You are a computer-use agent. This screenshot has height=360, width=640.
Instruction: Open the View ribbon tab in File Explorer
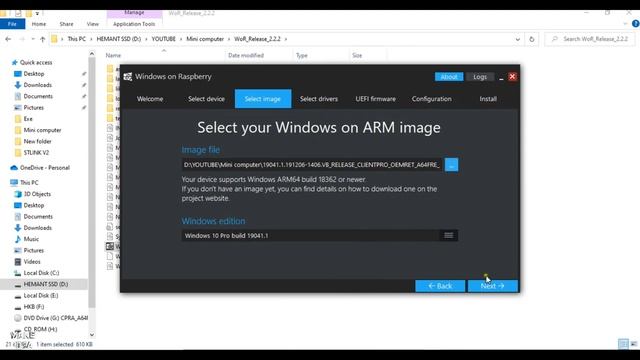coord(93,24)
